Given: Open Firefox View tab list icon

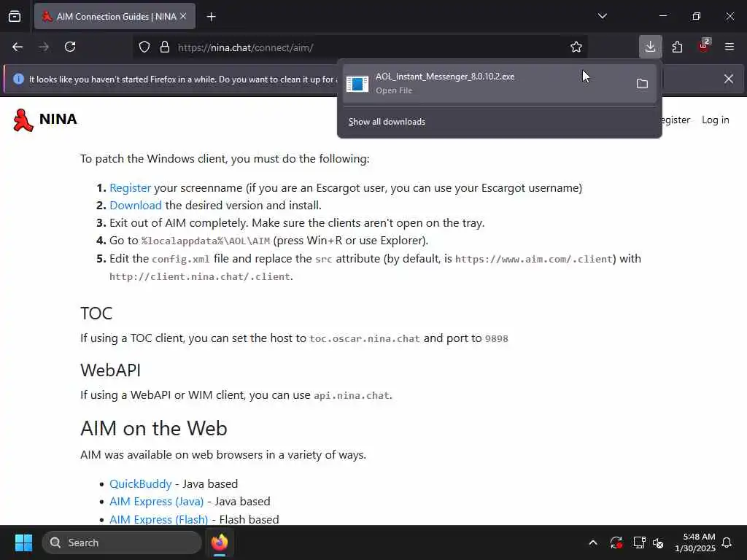Looking at the screenshot, I should 15,17.
